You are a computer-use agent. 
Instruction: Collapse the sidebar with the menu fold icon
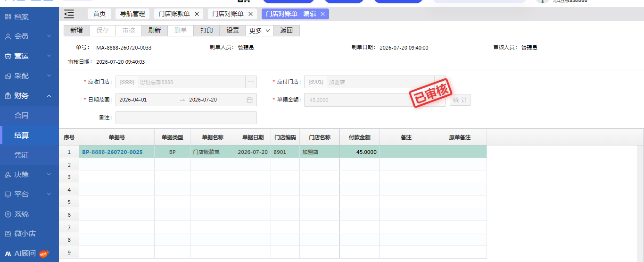click(69, 14)
